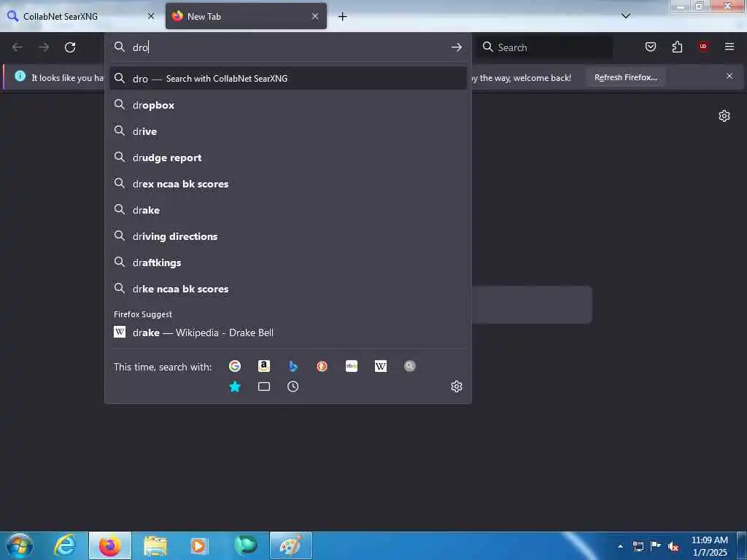
Task: Select drex ncaa bk scores suggestion
Action: coord(287,183)
